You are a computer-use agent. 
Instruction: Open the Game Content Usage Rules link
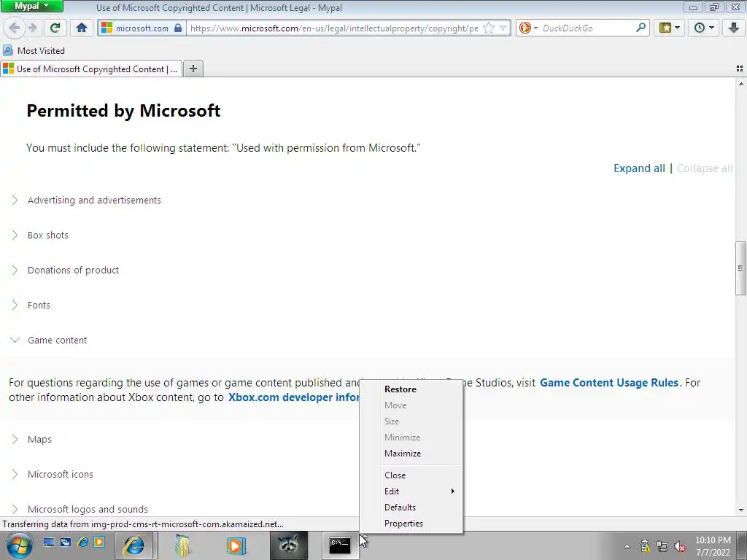point(609,383)
